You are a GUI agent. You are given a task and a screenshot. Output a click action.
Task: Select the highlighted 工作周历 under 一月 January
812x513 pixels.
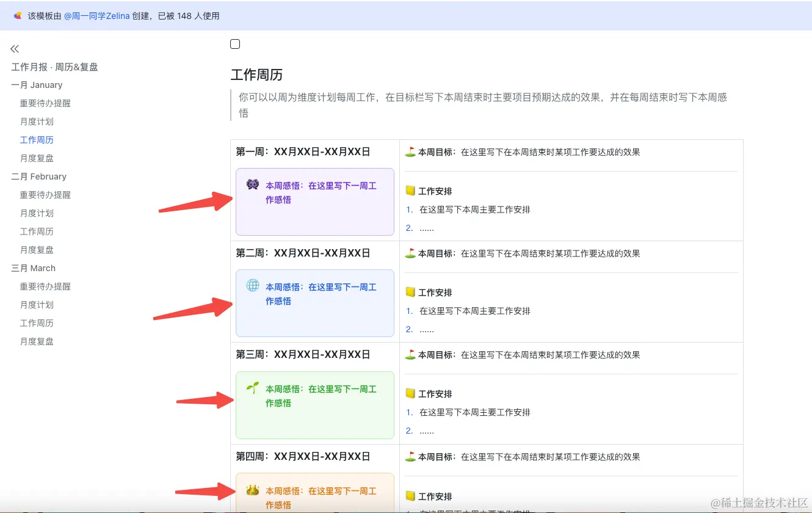click(37, 140)
